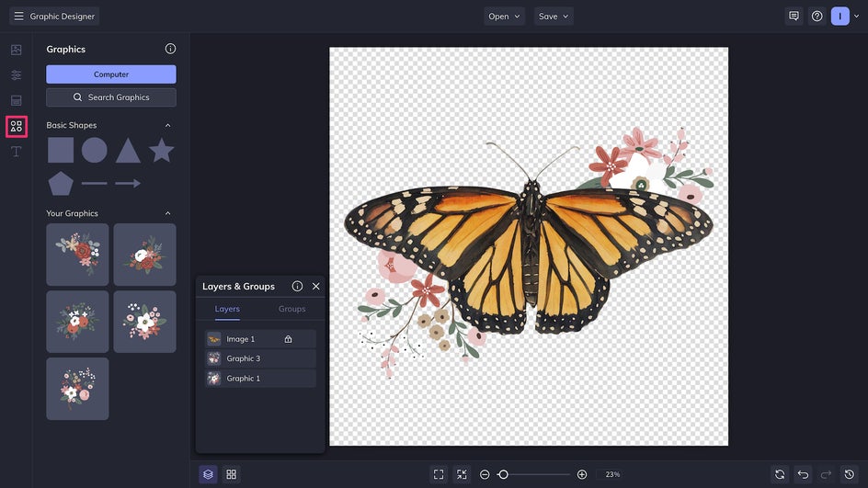The width and height of the screenshot is (868, 488).
Task: Collapse the Basic Shapes section
Action: coord(167,125)
